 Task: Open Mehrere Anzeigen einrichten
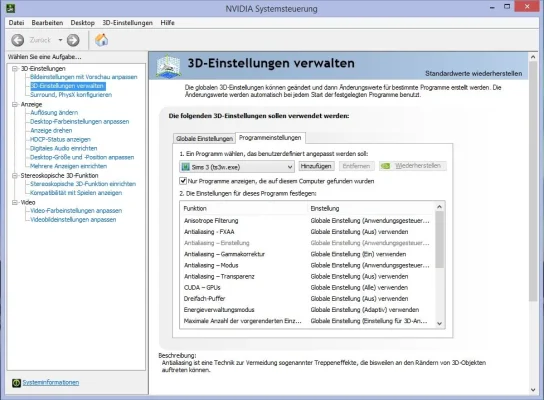point(69,166)
